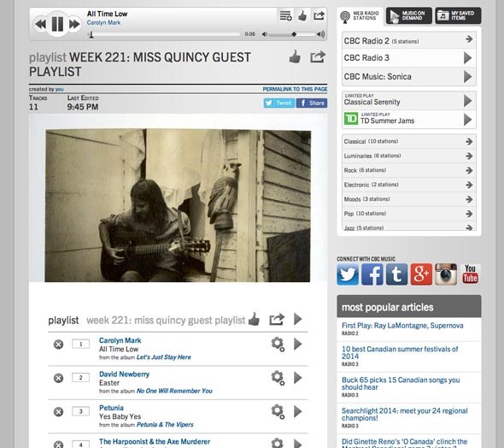504x448 pixels.
Task: Mute the player using the speaker icon
Action: point(265,34)
